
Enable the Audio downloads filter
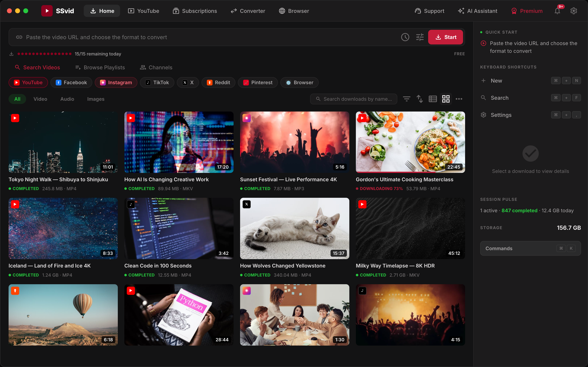[67, 99]
